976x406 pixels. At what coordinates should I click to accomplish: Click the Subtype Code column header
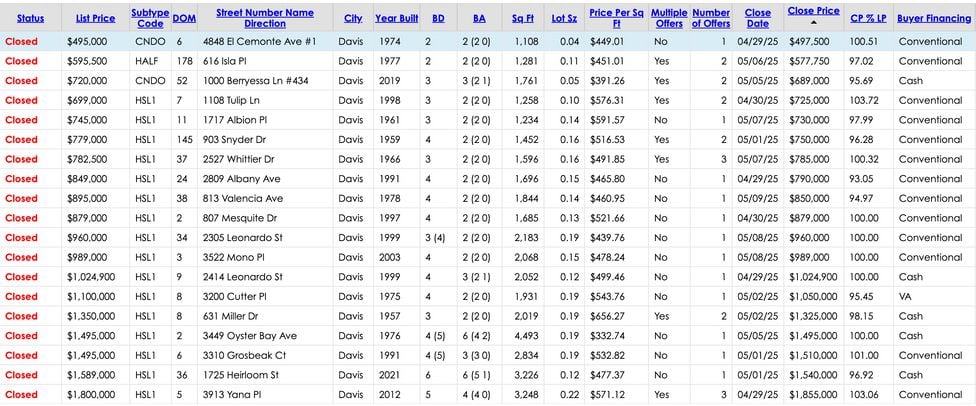[x=150, y=18]
